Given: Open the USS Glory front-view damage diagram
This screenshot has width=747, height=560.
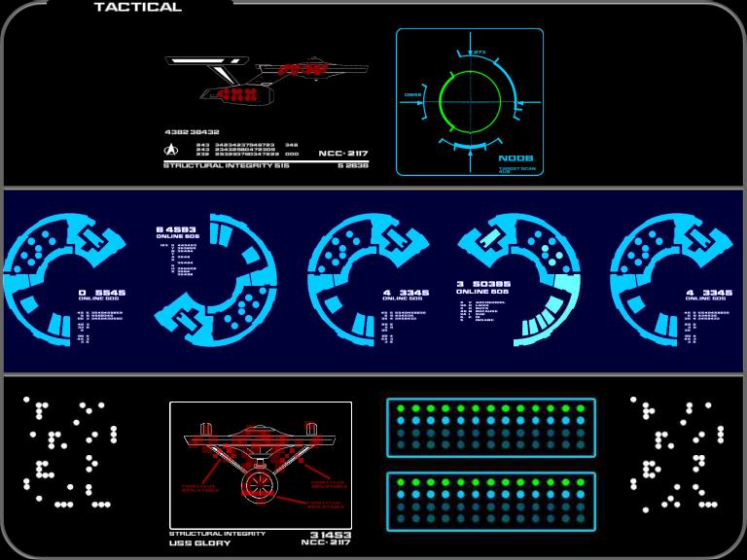Looking at the screenshot, I should (x=261, y=466).
